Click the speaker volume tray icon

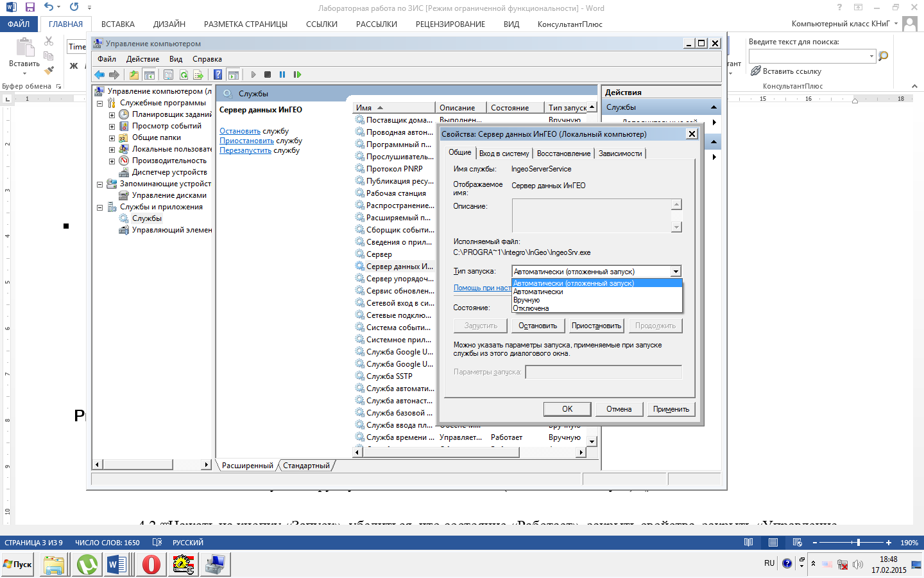coord(858,565)
